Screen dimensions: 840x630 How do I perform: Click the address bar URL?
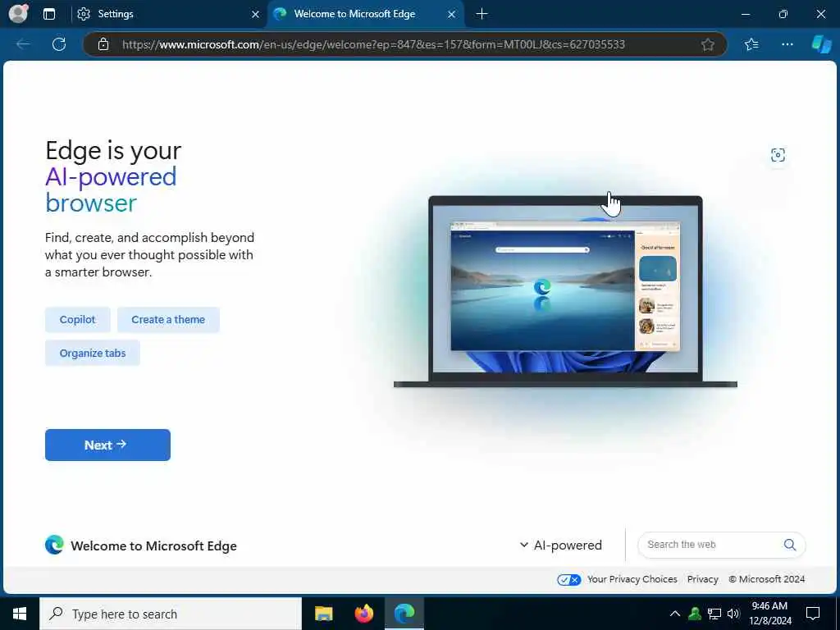(373, 44)
